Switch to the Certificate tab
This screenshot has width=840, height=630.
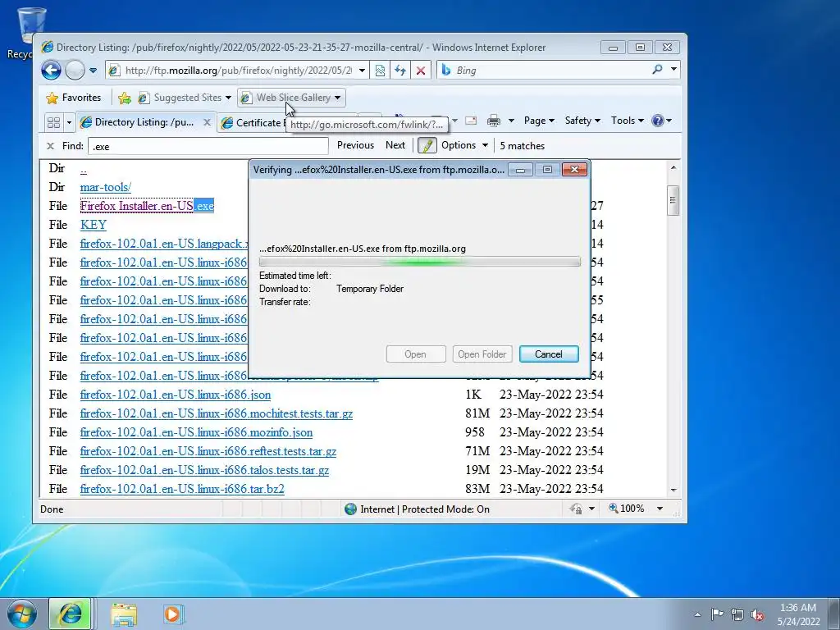tap(252, 123)
